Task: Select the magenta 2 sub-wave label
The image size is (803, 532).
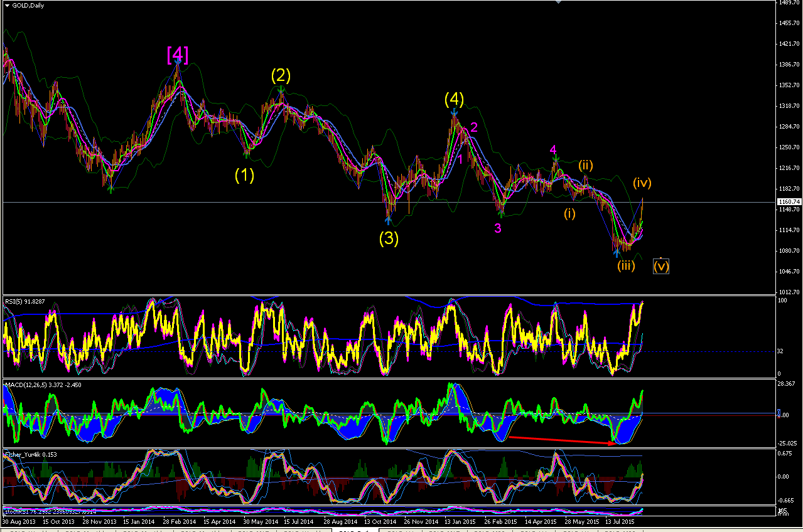Action: click(x=474, y=127)
